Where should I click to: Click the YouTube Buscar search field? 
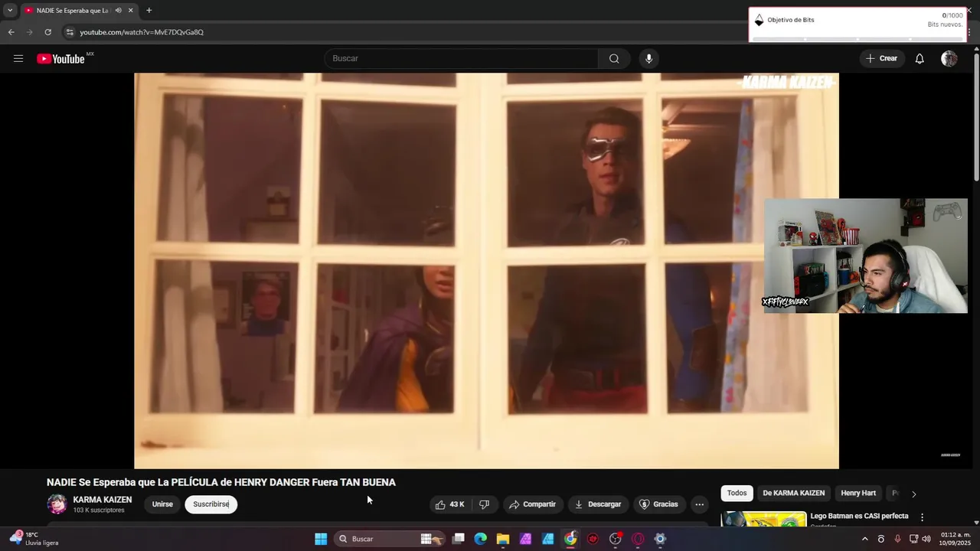[x=461, y=59]
